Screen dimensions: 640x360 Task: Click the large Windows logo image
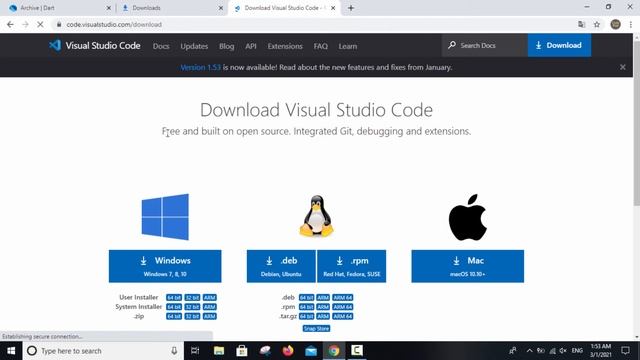coord(165,217)
